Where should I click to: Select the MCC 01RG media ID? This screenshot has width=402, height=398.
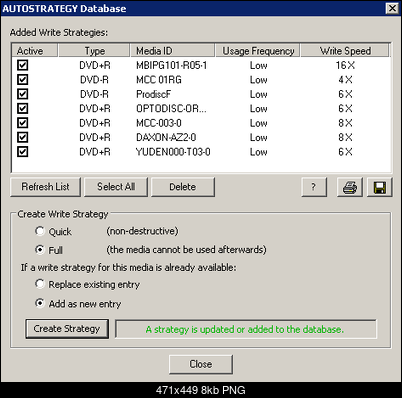click(x=159, y=80)
